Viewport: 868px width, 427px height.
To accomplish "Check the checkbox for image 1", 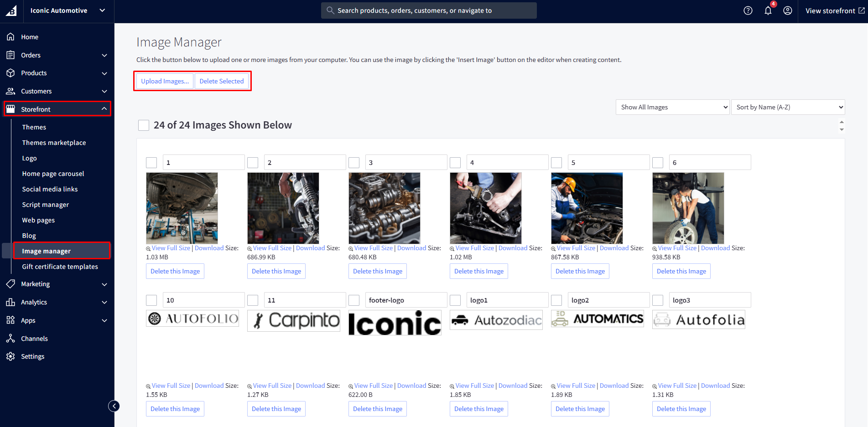I will point(151,163).
